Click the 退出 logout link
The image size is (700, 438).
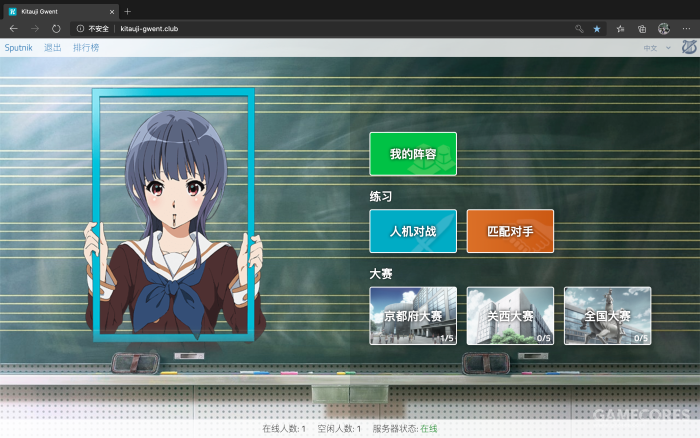(53, 47)
